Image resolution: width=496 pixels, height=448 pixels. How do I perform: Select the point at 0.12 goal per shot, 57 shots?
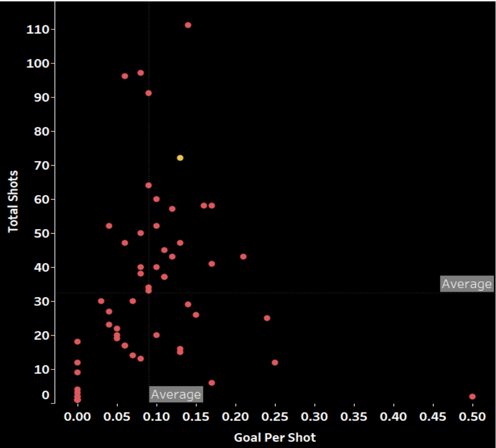pyautogui.click(x=172, y=209)
